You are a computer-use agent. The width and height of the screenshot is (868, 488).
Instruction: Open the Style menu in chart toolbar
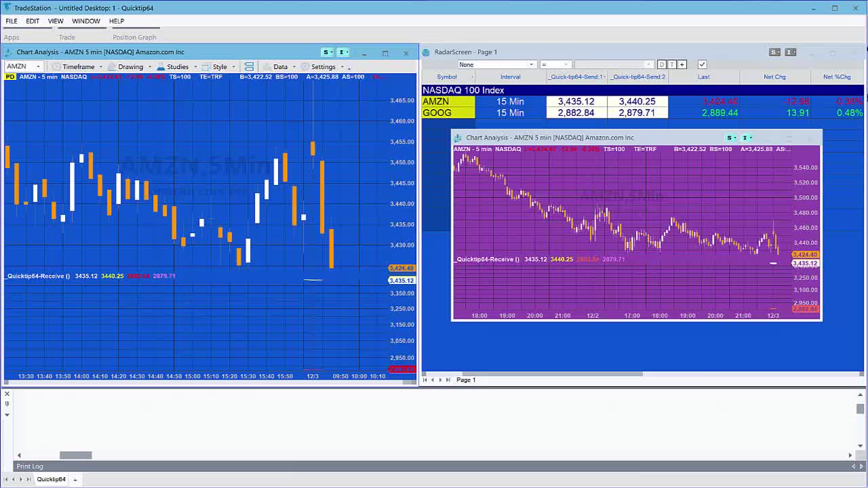click(220, 66)
